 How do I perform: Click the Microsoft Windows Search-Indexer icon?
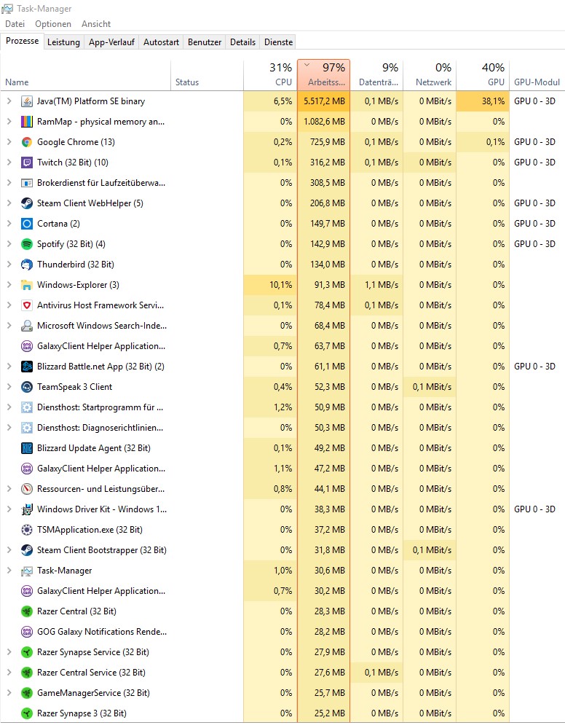27,326
